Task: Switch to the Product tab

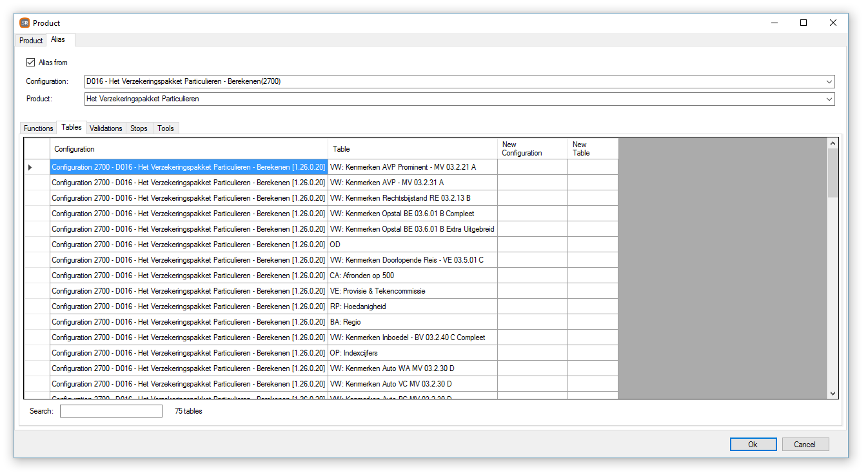Action: 31,41
